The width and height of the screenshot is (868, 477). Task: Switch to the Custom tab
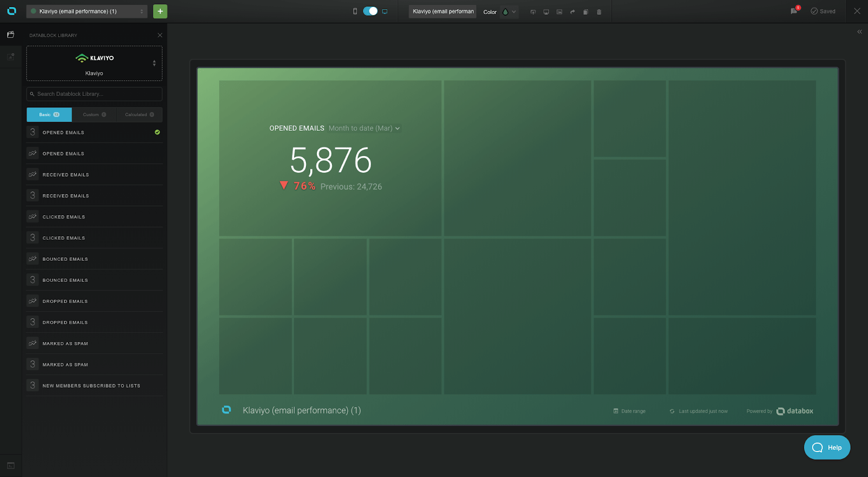click(x=94, y=114)
